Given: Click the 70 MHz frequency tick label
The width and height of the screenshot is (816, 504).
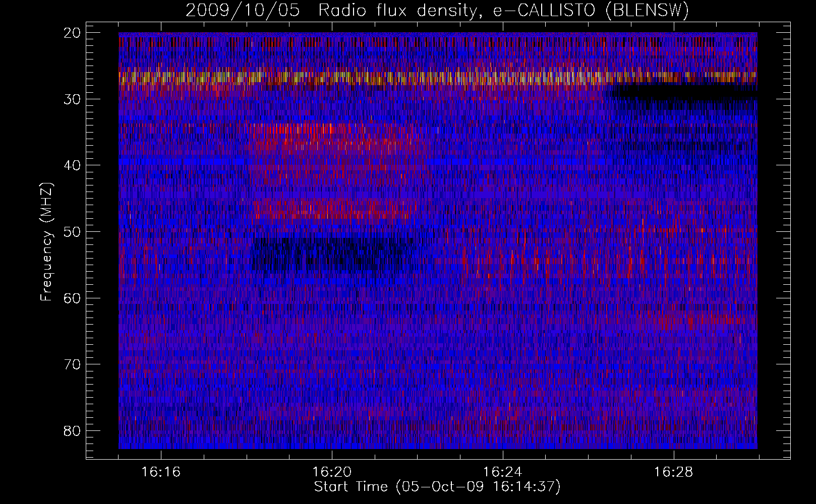Looking at the screenshot, I should point(72,364).
